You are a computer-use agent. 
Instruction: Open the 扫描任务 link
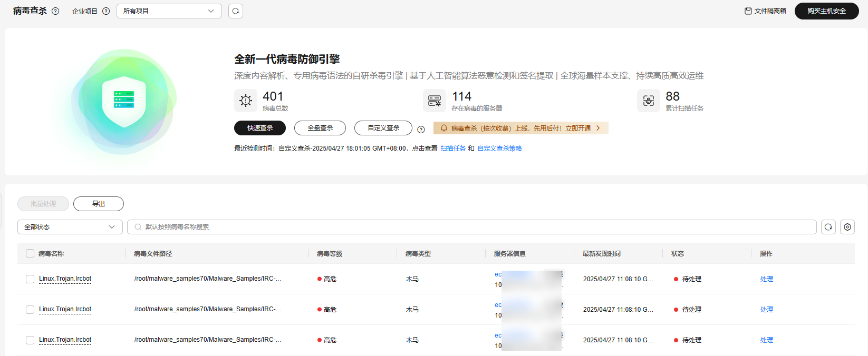[453, 149]
